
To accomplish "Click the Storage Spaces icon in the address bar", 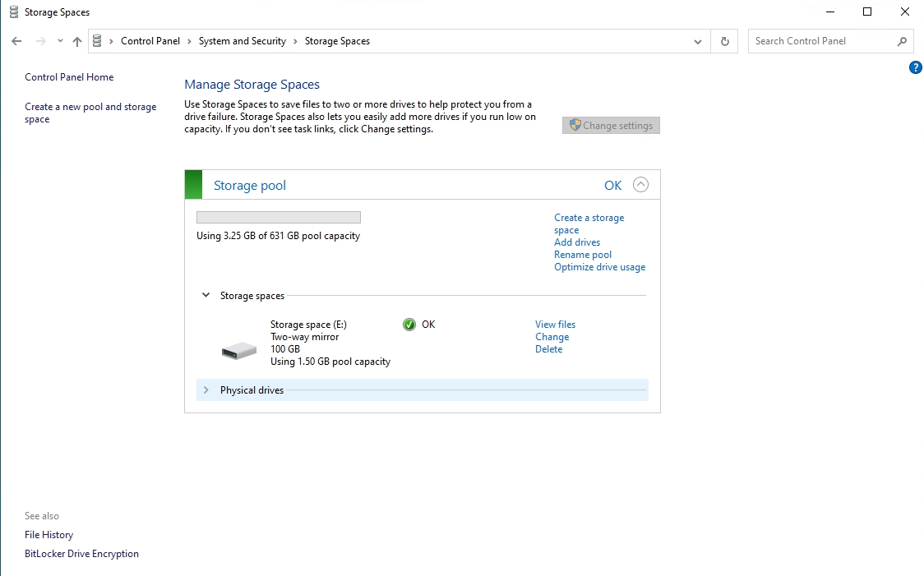I will (x=98, y=40).
